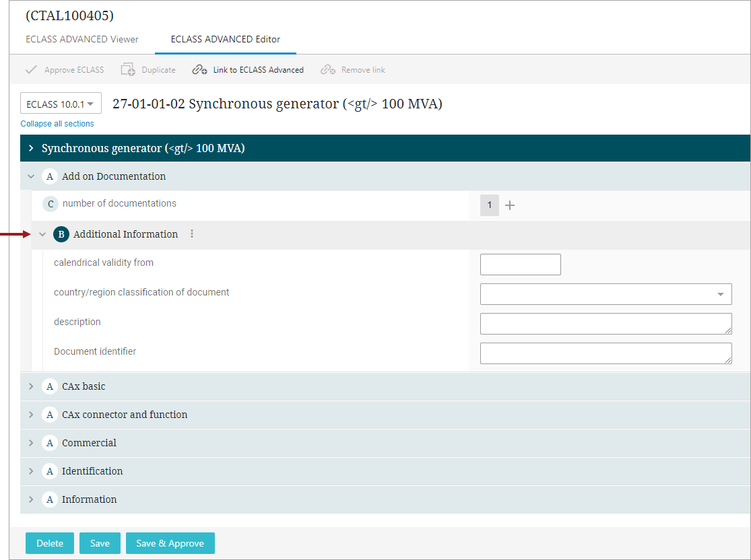Click the Approve ECLASS toolbar label
751x560 pixels.
point(74,70)
